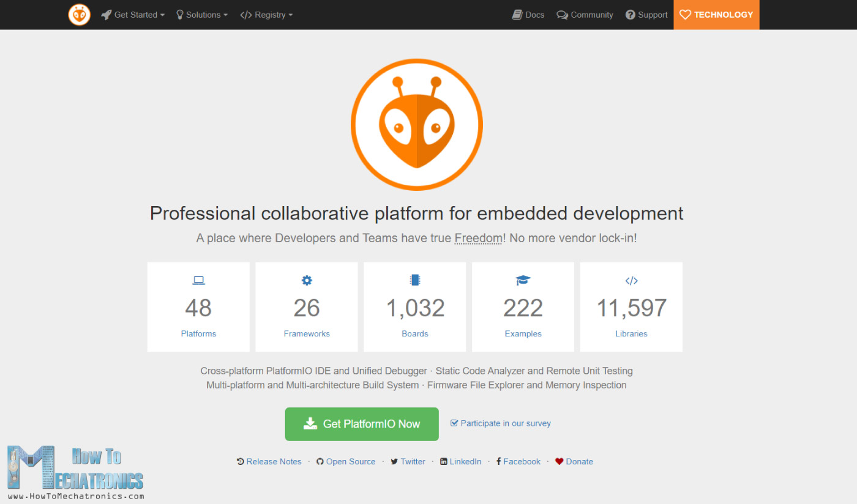Click the graduation cap Examples icon

pyautogui.click(x=523, y=281)
